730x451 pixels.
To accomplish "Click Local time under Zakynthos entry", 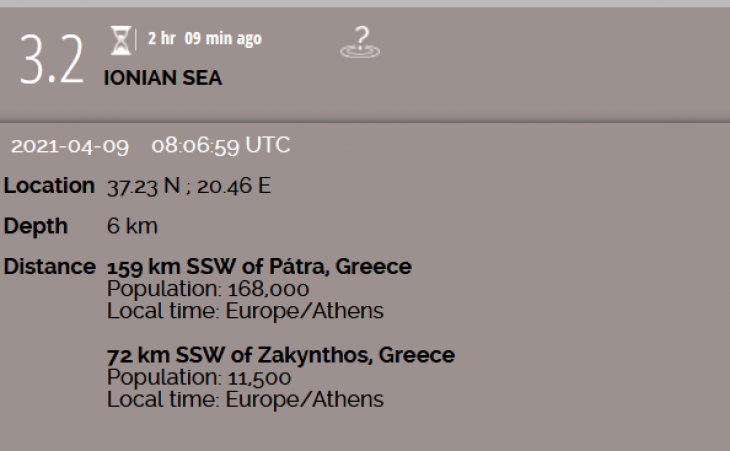I will (245, 399).
